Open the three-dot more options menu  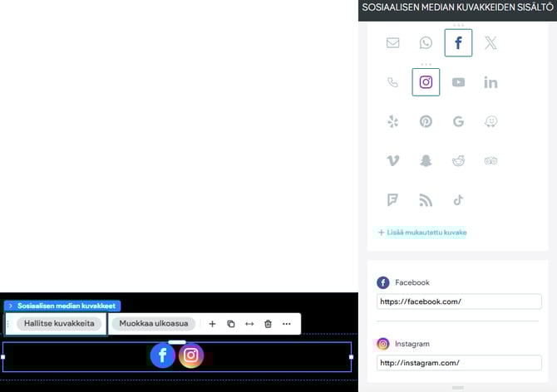tap(287, 324)
